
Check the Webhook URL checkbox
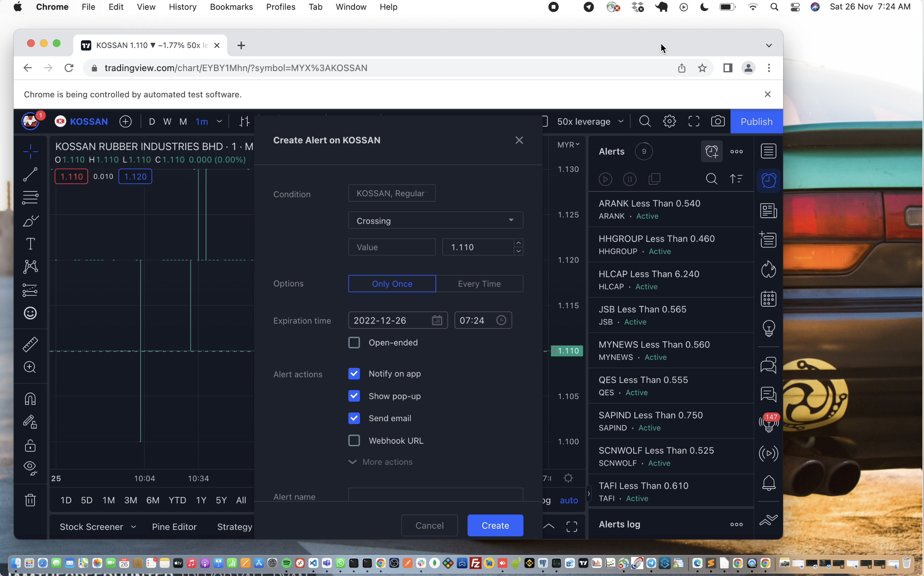click(x=354, y=441)
